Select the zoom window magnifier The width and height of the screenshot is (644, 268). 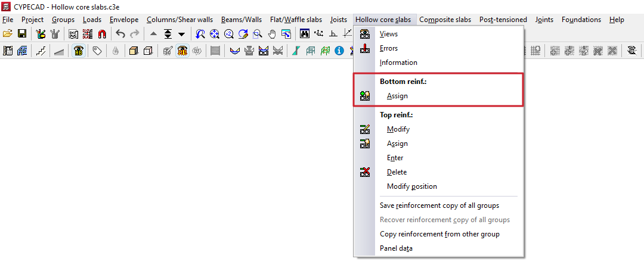point(258,34)
